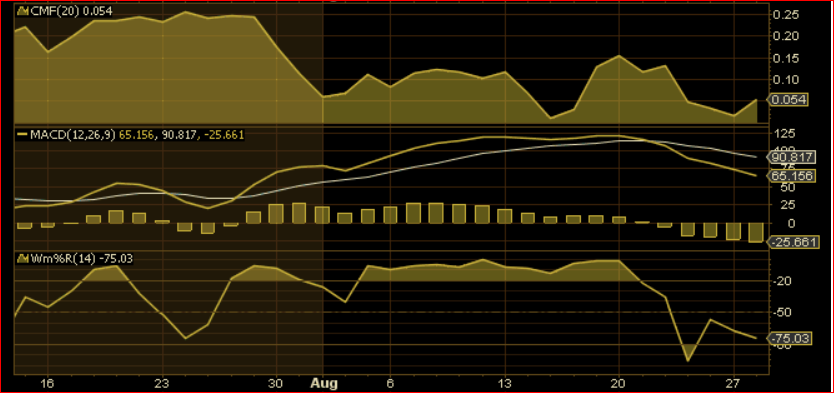Click the -20 Williams %R axis label
The height and width of the screenshot is (393, 834).
coord(781,281)
